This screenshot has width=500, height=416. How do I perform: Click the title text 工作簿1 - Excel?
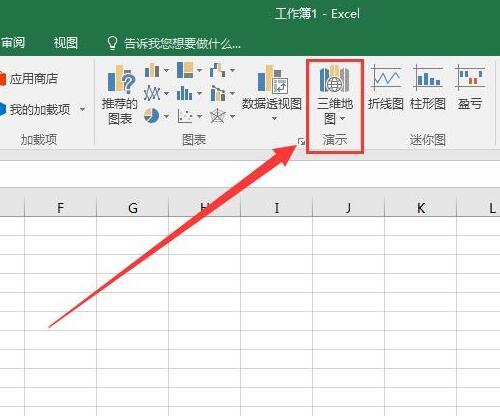pyautogui.click(x=317, y=14)
